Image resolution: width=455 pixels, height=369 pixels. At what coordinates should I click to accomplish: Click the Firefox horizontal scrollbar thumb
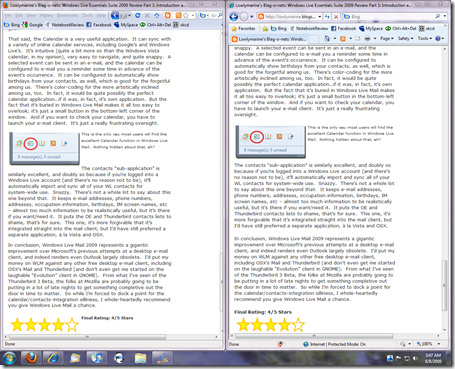87,337
